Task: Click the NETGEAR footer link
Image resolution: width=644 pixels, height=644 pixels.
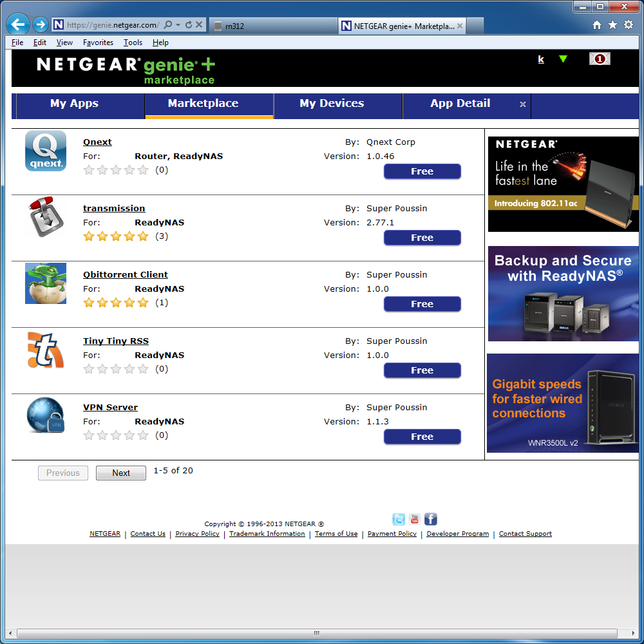Action: [x=105, y=533]
